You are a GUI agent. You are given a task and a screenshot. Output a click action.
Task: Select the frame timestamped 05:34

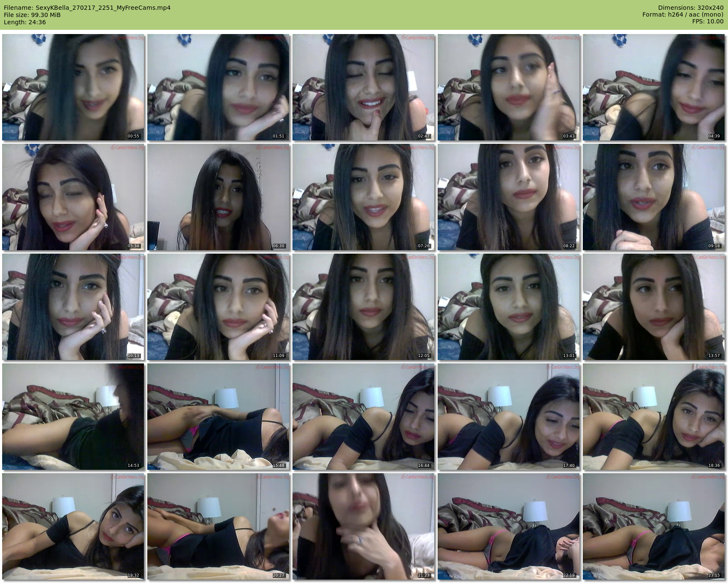(x=73, y=197)
